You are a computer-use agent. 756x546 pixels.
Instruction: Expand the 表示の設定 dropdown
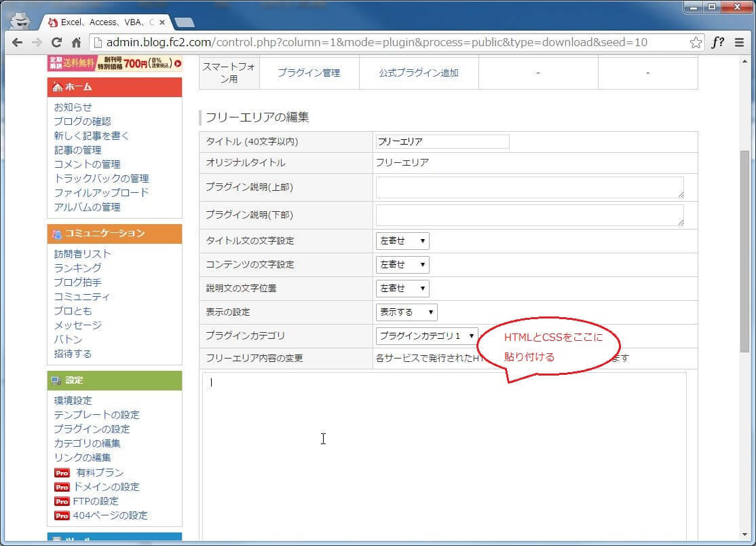tap(407, 312)
